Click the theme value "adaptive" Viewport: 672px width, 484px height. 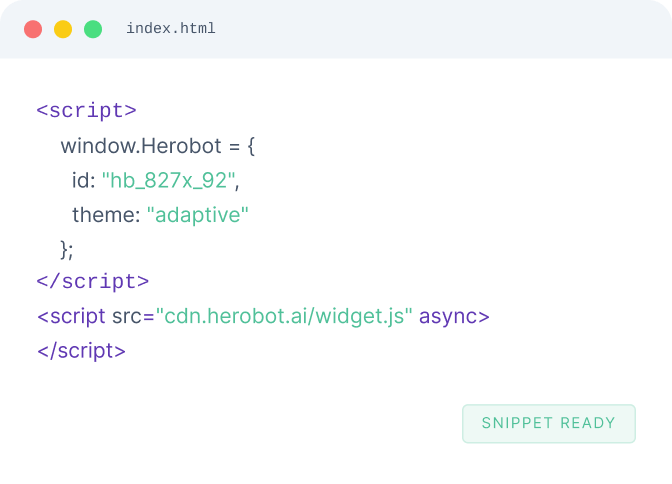click(x=198, y=215)
